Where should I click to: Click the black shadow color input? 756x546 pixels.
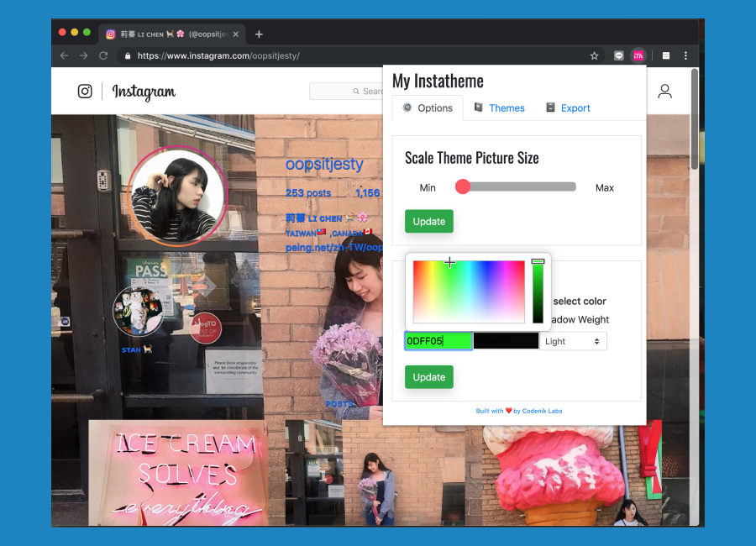506,341
